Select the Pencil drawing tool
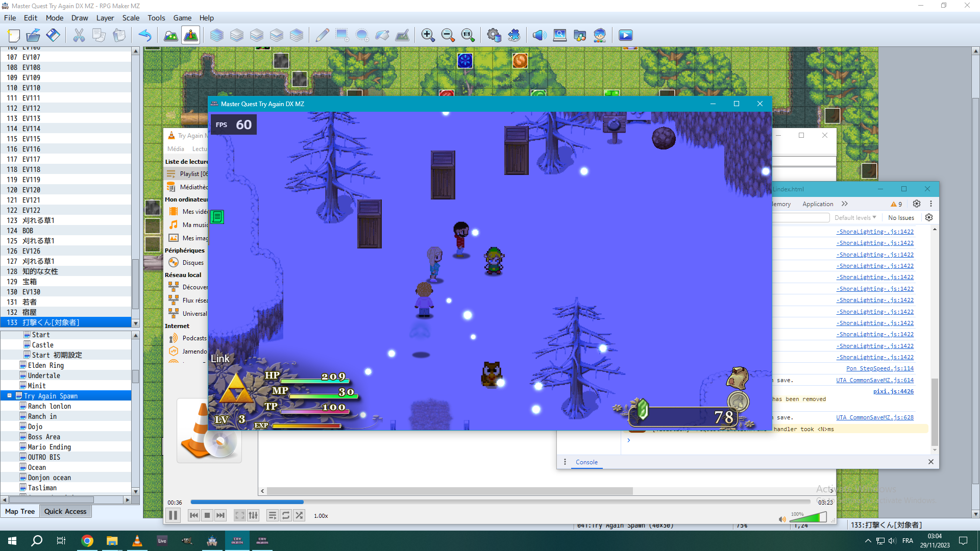980x551 pixels. coord(322,35)
